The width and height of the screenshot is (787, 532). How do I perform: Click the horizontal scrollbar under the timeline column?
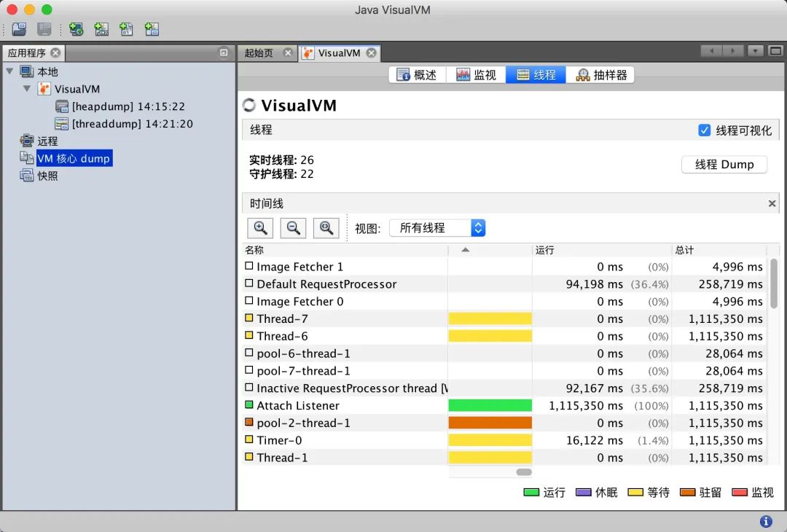[523, 472]
